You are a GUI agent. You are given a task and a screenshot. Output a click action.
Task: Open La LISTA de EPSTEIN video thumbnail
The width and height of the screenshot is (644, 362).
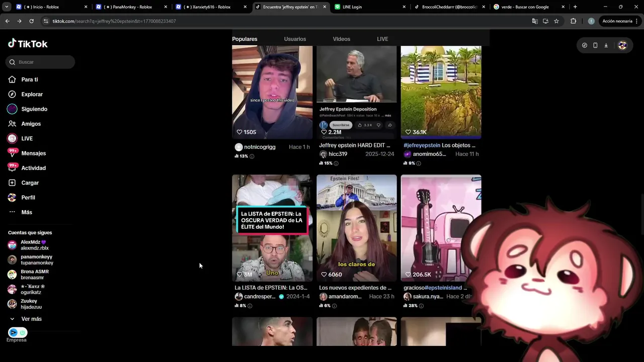(x=272, y=228)
